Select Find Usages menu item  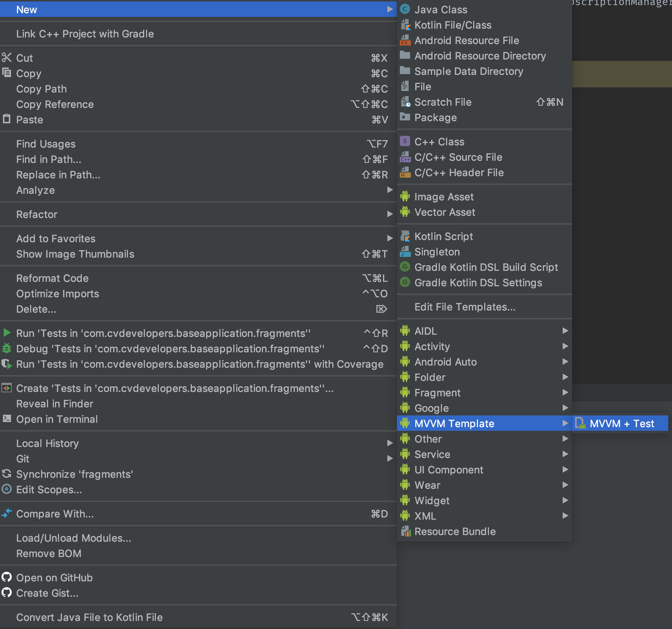(x=198, y=144)
